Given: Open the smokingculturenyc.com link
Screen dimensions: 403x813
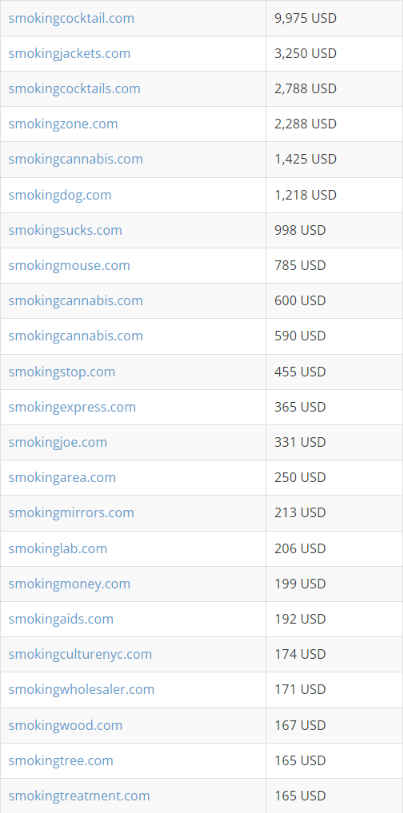Looking at the screenshot, I should (x=80, y=654).
